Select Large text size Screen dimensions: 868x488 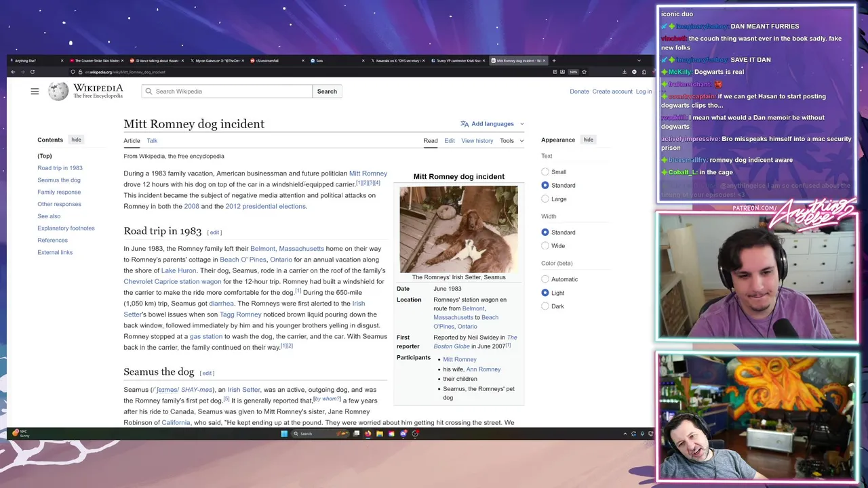click(545, 199)
